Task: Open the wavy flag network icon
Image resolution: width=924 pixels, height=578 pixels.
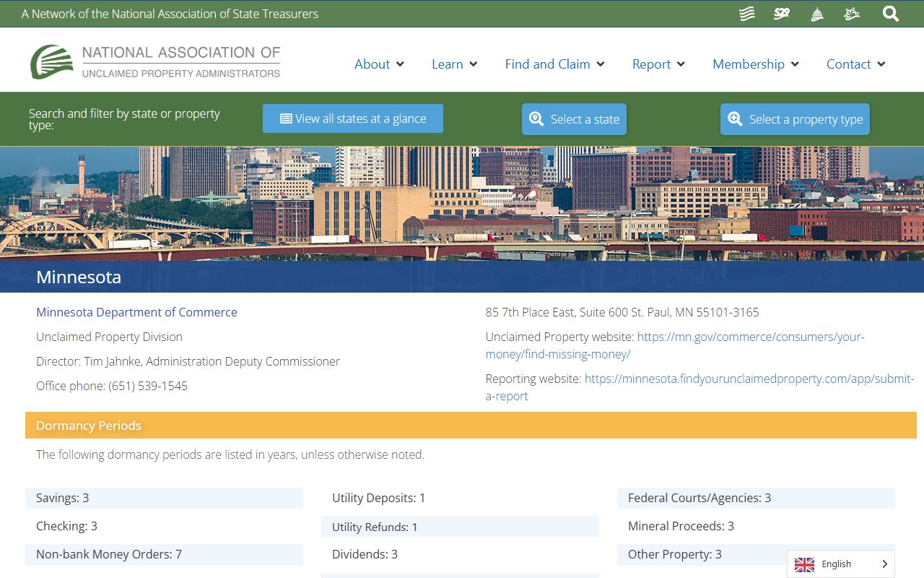Action: (747, 14)
